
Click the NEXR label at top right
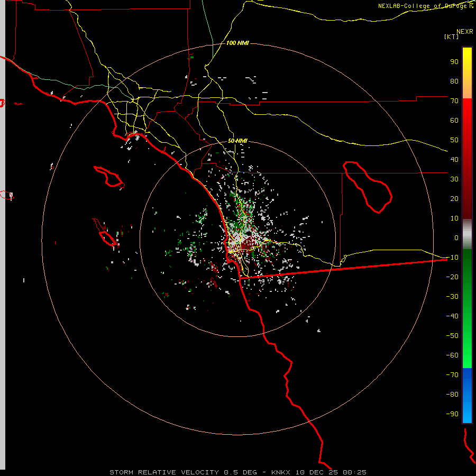pos(465,32)
